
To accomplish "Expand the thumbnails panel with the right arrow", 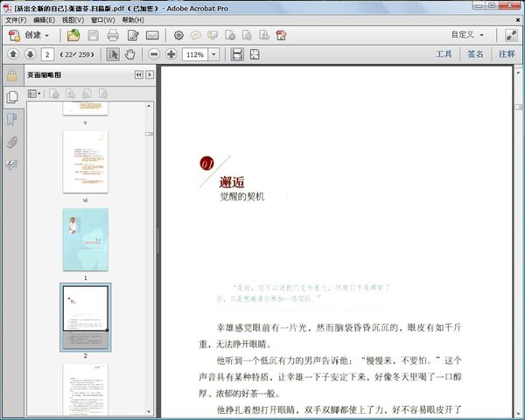I will point(150,74).
